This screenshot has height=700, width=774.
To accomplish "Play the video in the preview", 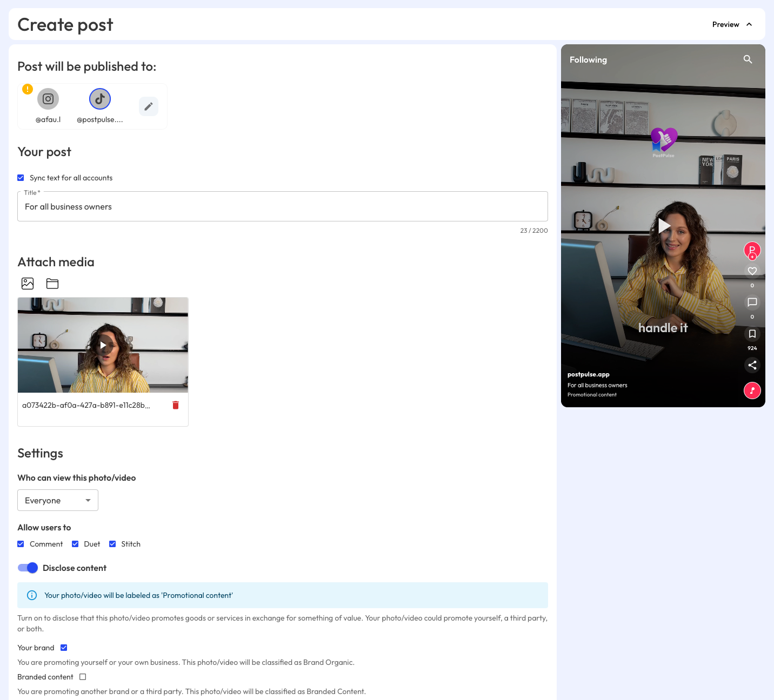I will tap(663, 226).
